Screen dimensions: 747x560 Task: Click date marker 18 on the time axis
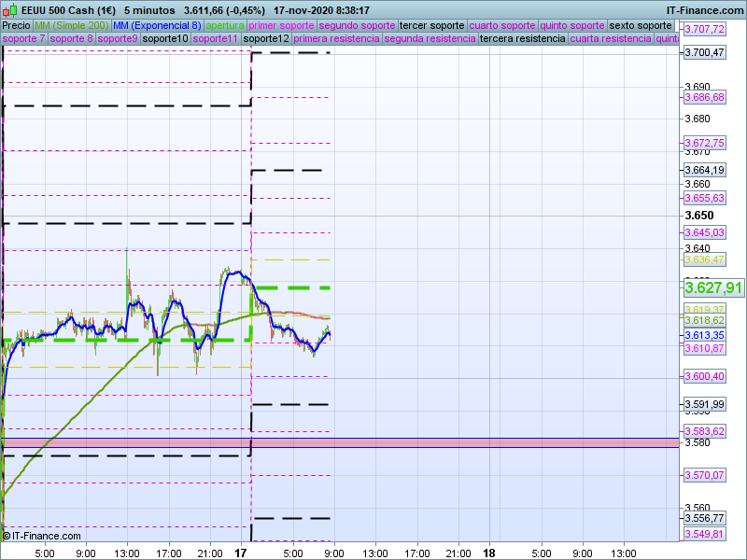489,553
